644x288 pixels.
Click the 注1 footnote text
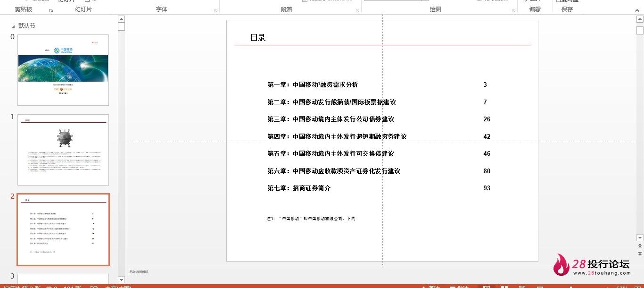click(311, 219)
